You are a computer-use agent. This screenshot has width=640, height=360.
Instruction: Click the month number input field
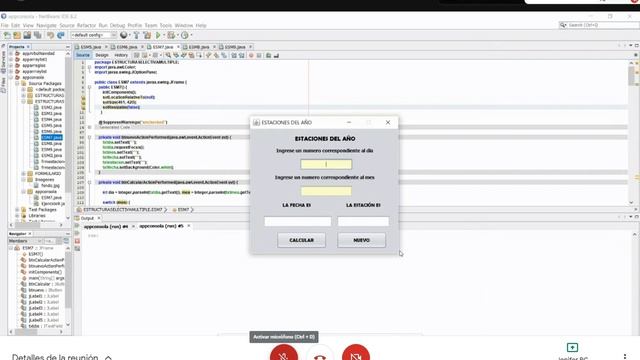[326, 191]
